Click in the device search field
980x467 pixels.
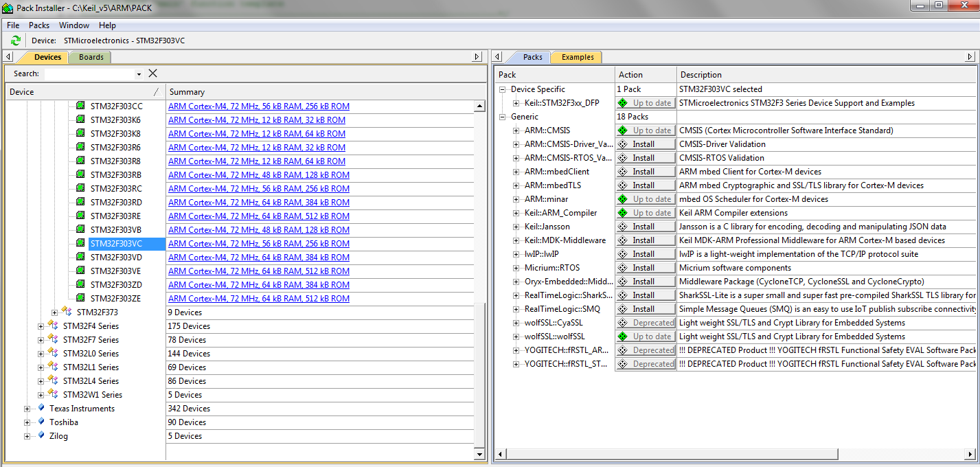[89, 74]
